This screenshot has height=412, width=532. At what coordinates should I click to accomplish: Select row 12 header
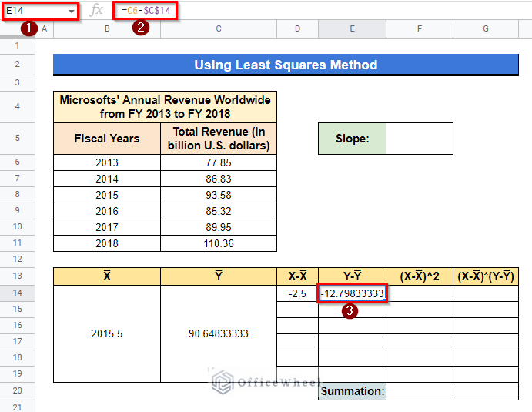(17, 260)
